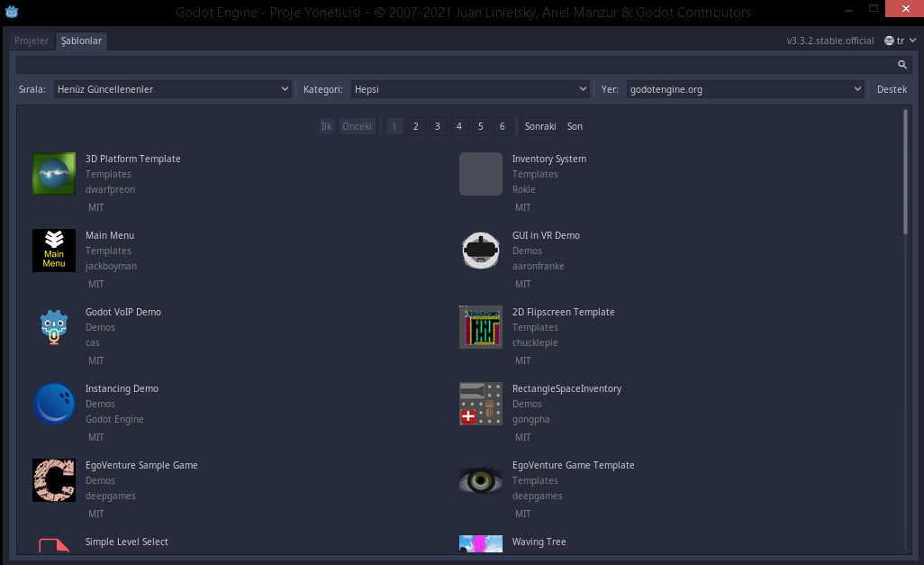
Task: Open the 2D Flipscreen Template title
Action: [564, 312]
